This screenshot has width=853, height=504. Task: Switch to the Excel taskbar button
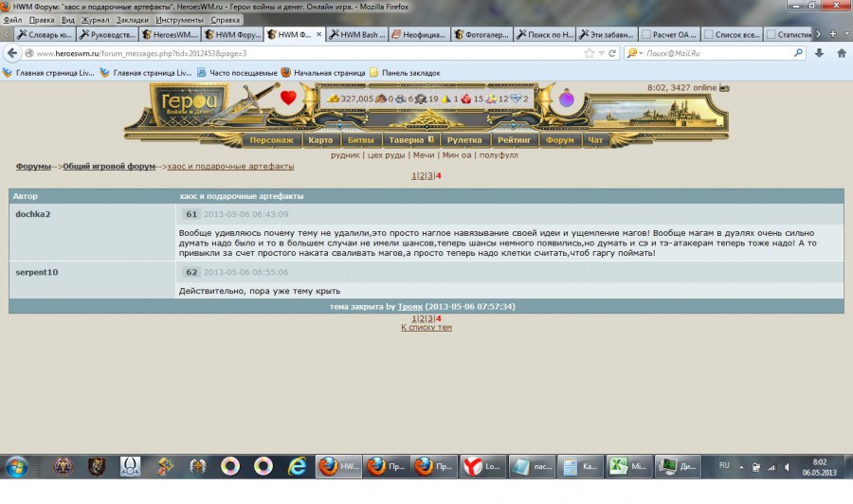pos(628,466)
